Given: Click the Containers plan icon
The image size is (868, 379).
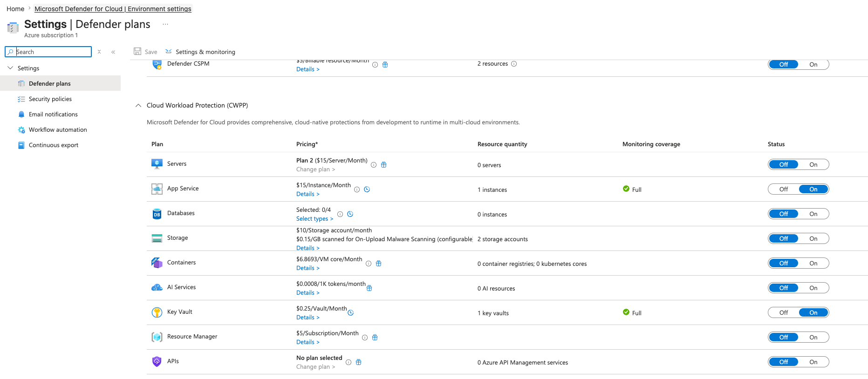Looking at the screenshot, I should tap(157, 263).
